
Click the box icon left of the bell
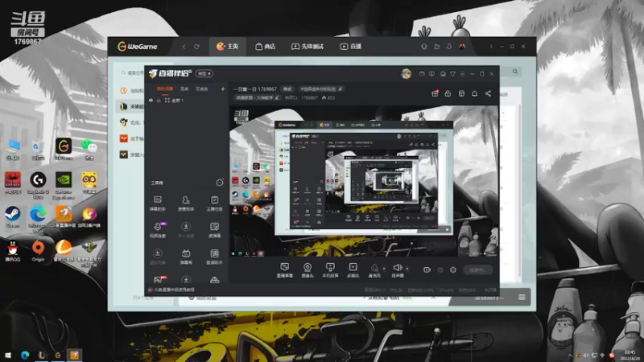(461, 93)
